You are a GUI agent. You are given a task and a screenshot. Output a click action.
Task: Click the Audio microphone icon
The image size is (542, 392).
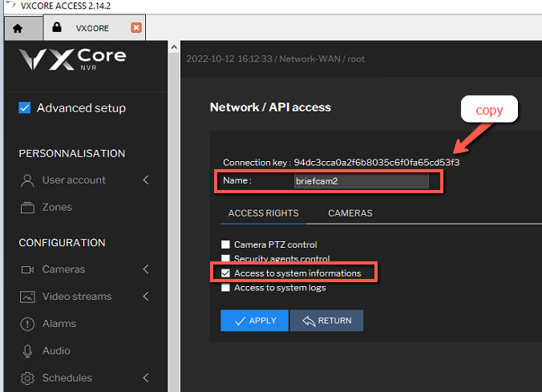27,351
